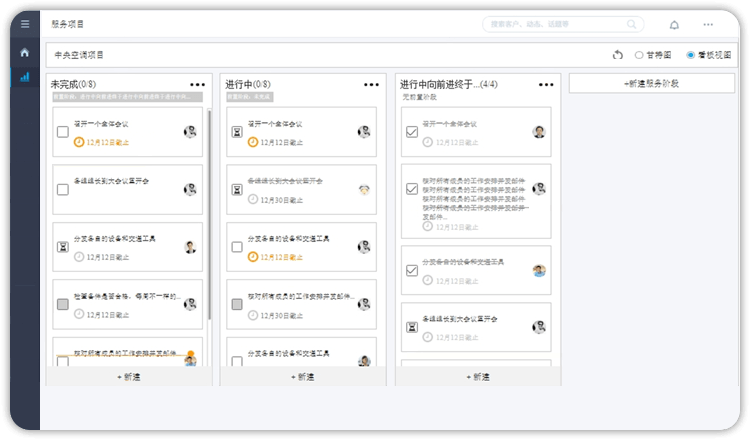Screen dimensions: 750x440
Task: Click avatar on 未完成 card 检查备件是否合格
Action: 190,304
